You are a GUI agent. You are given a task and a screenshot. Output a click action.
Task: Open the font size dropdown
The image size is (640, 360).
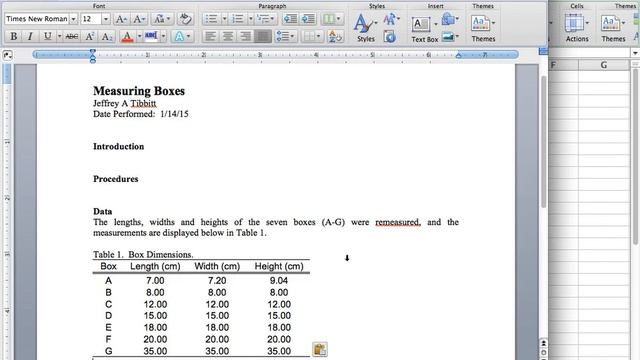pyautogui.click(x=106, y=19)
